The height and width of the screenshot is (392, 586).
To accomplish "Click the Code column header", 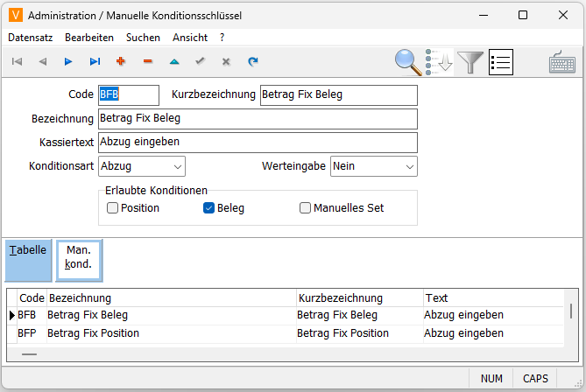I will tap(32, 297).
